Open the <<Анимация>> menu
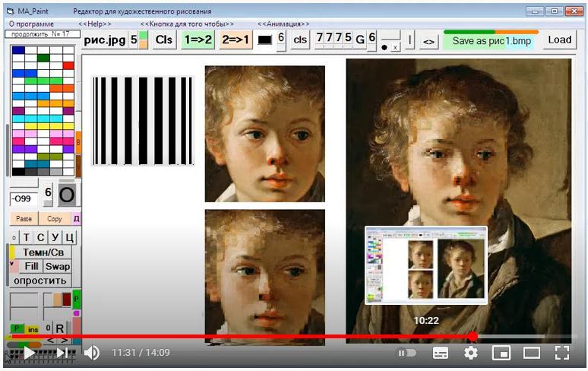The image size is (588, 371). coord(283,24)
